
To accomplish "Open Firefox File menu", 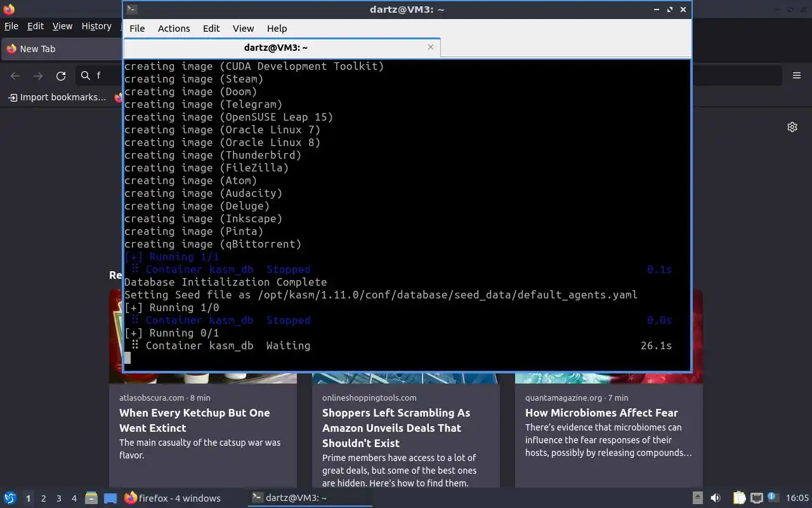I will pos(11,26).
